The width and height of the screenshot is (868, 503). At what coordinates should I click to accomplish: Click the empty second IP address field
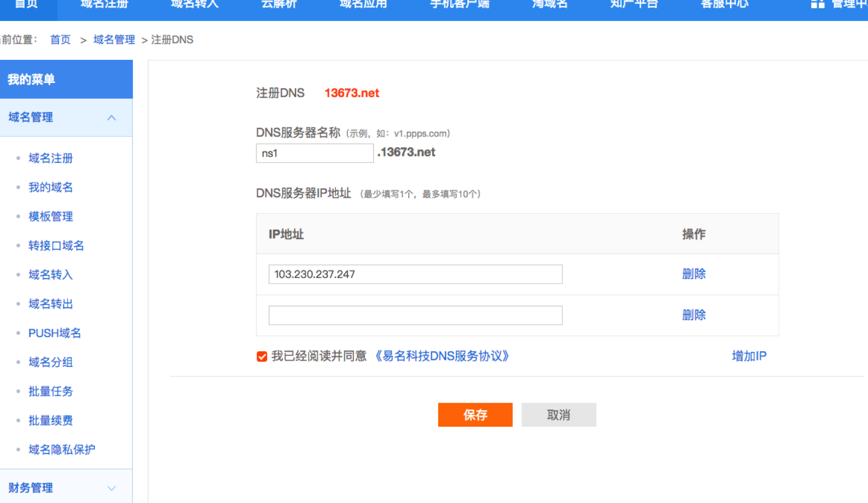tap(415, 316)
